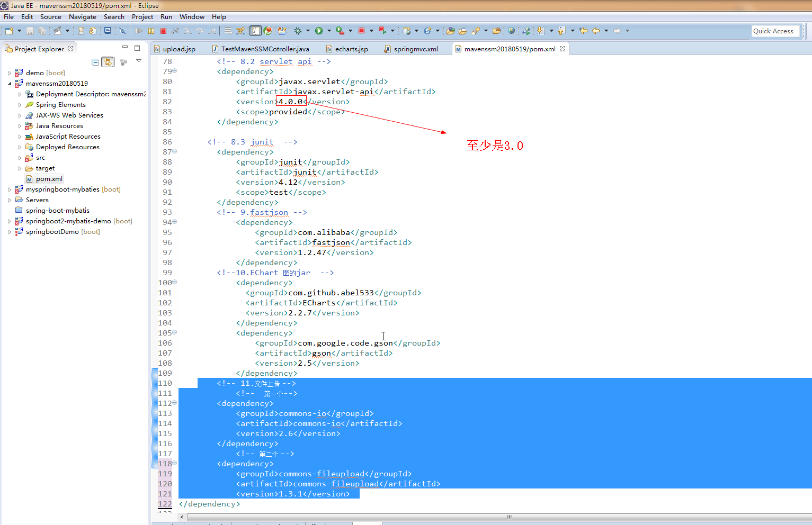Open the Navigate menu
The width and height of the screenshot is (812, 525).
(x=83, y=17)
